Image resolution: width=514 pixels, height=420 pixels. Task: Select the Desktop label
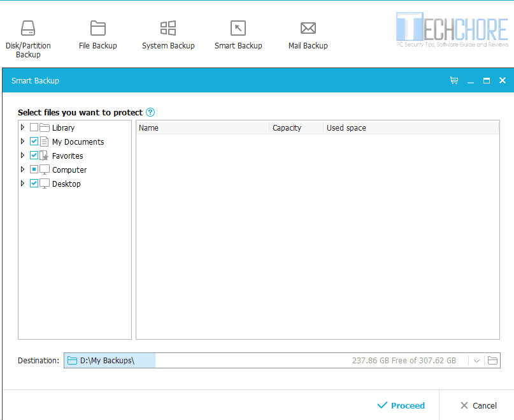[66, 184]
